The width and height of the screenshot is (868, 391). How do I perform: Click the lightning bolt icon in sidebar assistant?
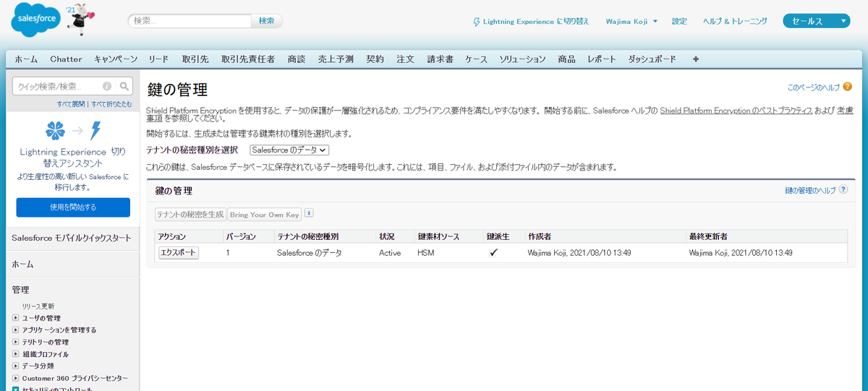(x=95, y=131)
